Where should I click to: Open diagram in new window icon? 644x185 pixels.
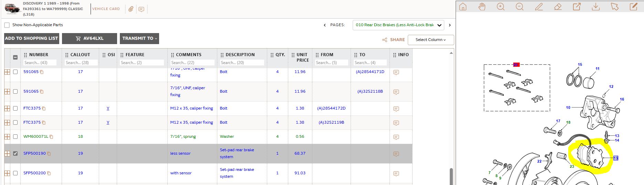[x=577, y=7]
